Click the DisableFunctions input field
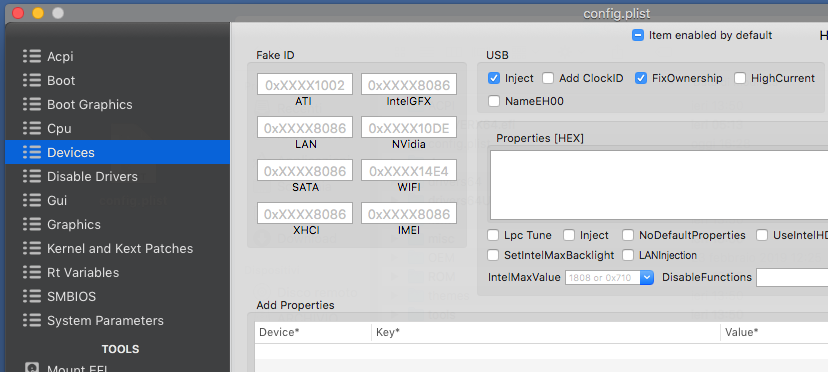The width and height of the screenshot is (828, 372). (x=792, y=277)
